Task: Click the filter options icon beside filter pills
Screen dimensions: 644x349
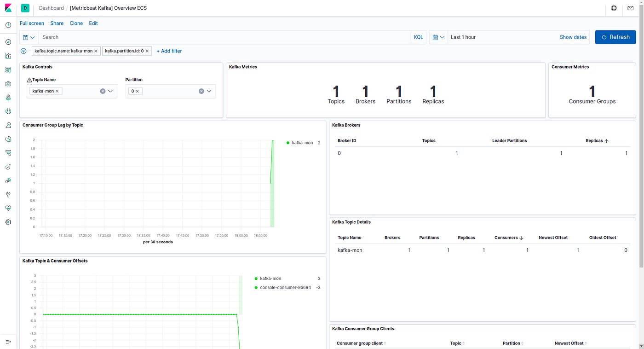Action: (23, 51)
